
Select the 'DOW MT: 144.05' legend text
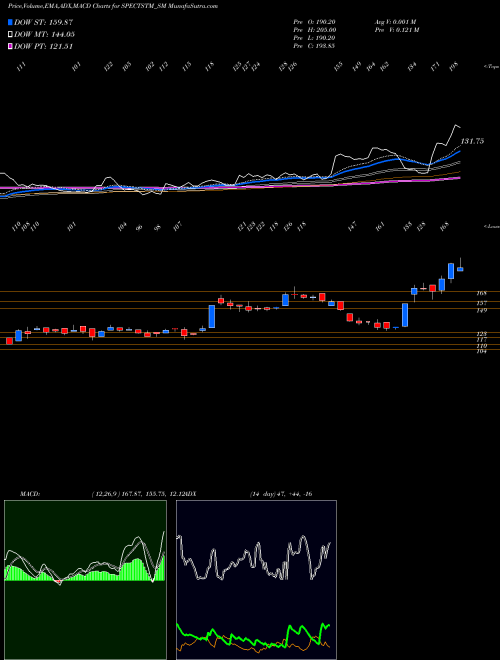tap(45, 35)
